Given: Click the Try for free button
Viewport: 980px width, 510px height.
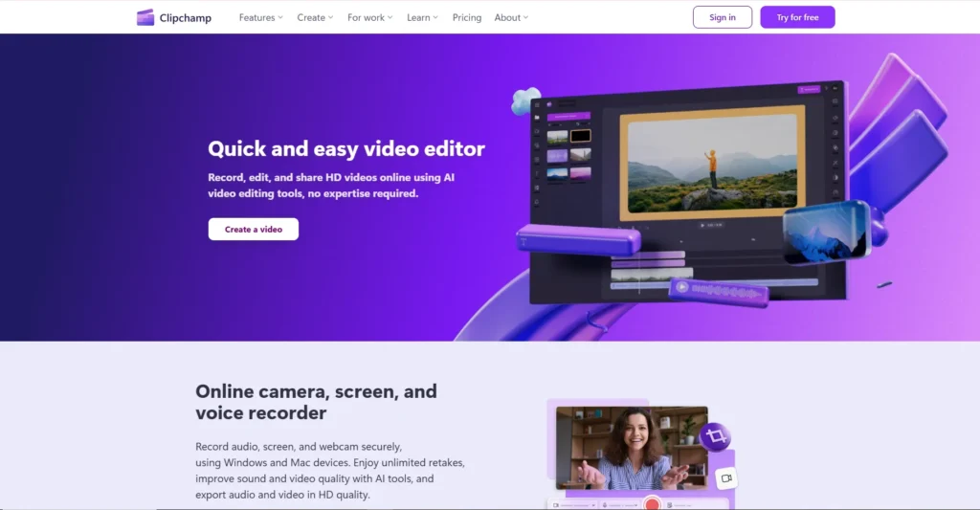Looking at the screenshot, I should pos(797,17).
